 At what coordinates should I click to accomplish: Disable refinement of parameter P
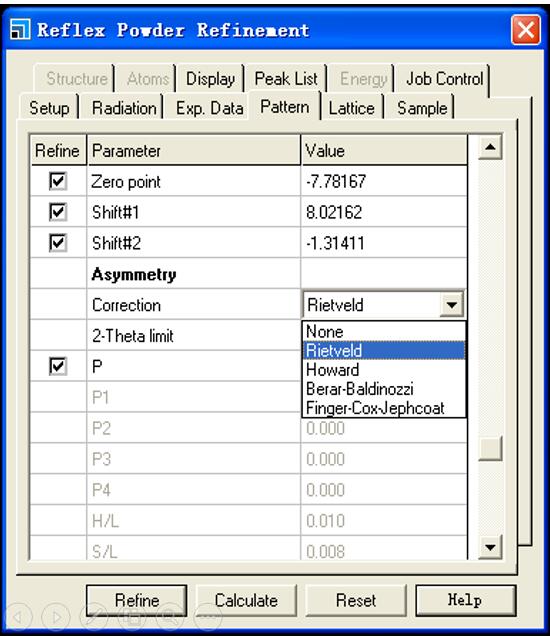58,366
